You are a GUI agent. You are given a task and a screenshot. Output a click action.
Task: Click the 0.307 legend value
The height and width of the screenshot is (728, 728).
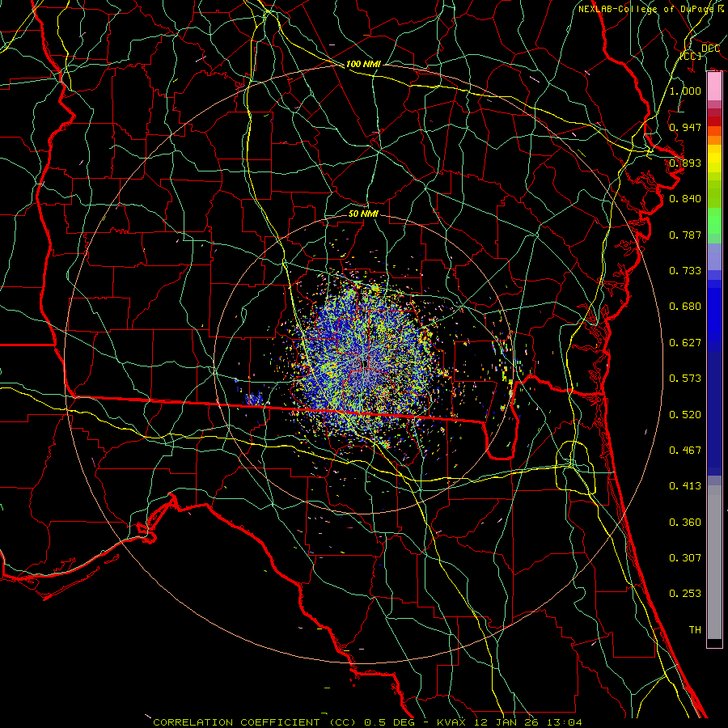(x=685, y=558)
